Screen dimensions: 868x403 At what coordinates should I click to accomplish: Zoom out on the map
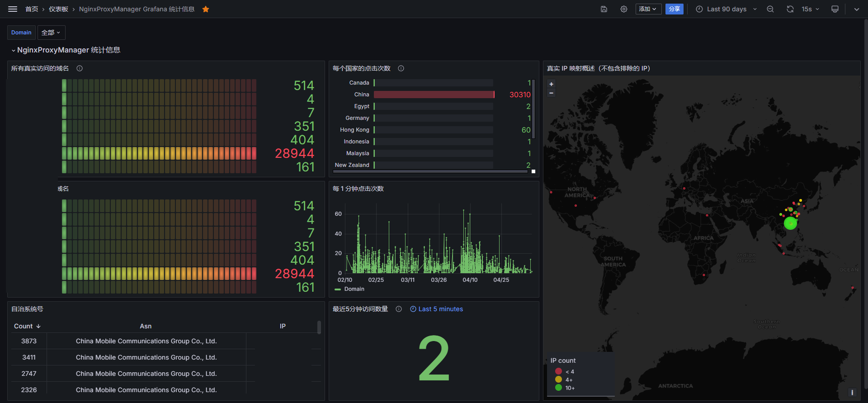click(551, 93)
